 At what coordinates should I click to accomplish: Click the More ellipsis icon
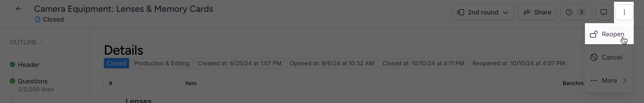594,80
